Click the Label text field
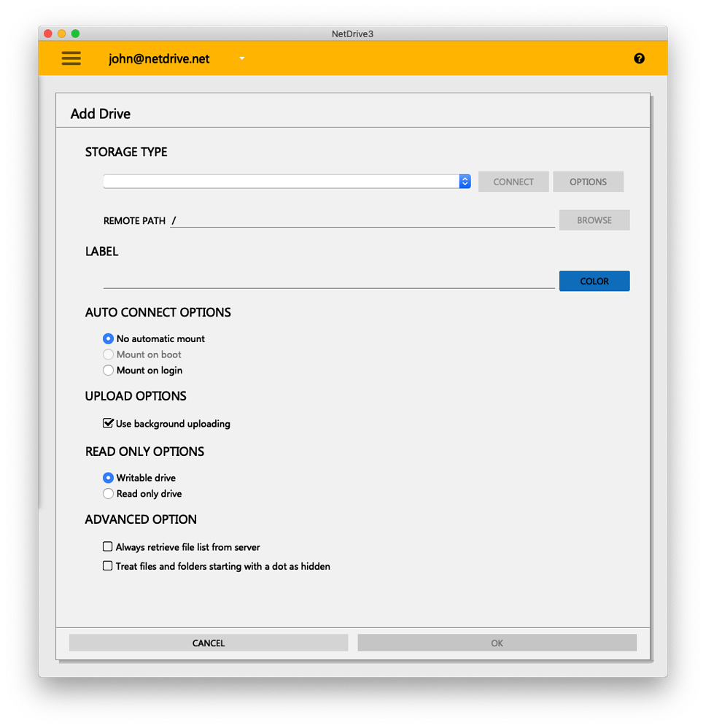This screenshot has height=728, width=706. tap(329, 281)
